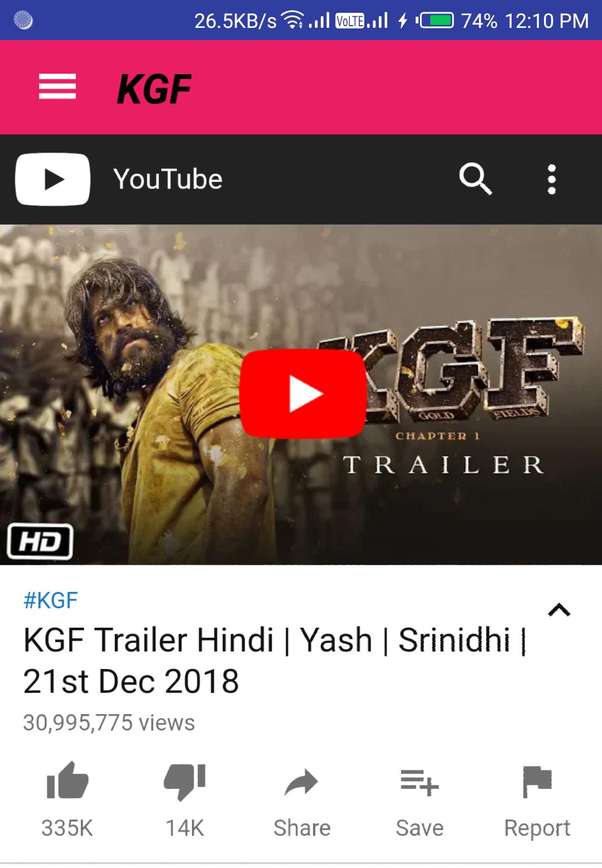602x868 pixels.
Task: Collapse the video description chevron
Action: click(559, 610)
